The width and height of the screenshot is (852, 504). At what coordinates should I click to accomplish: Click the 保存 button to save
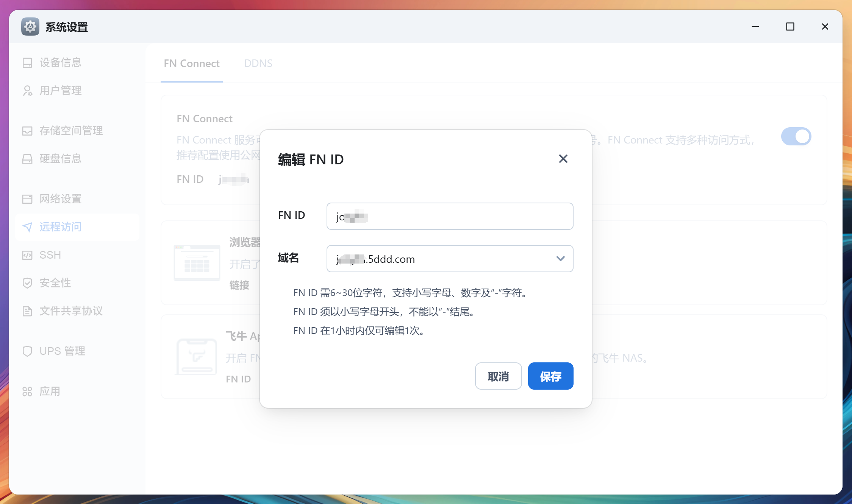pyautogui.click(x=550, y=376)
